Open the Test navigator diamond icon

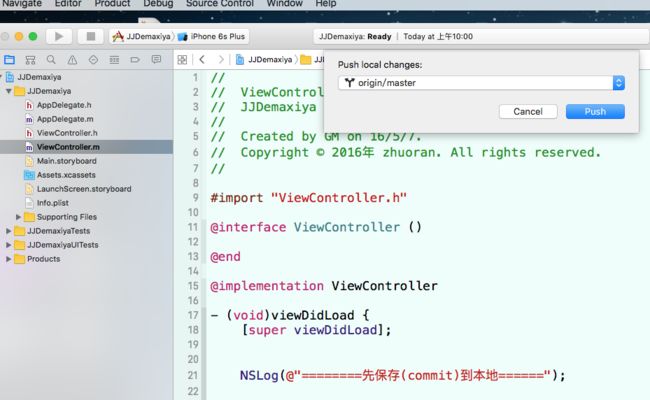click(x=93, y=60)
